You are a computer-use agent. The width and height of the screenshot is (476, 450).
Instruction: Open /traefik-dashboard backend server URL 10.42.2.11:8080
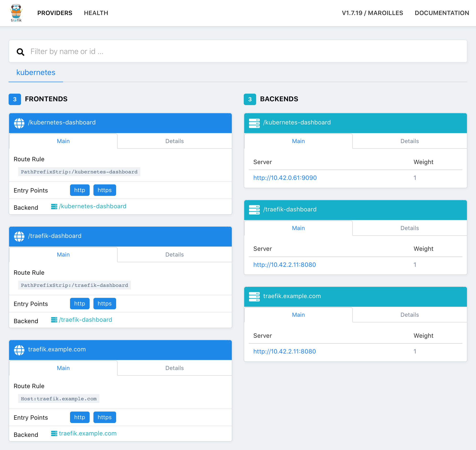coord(285,265)
